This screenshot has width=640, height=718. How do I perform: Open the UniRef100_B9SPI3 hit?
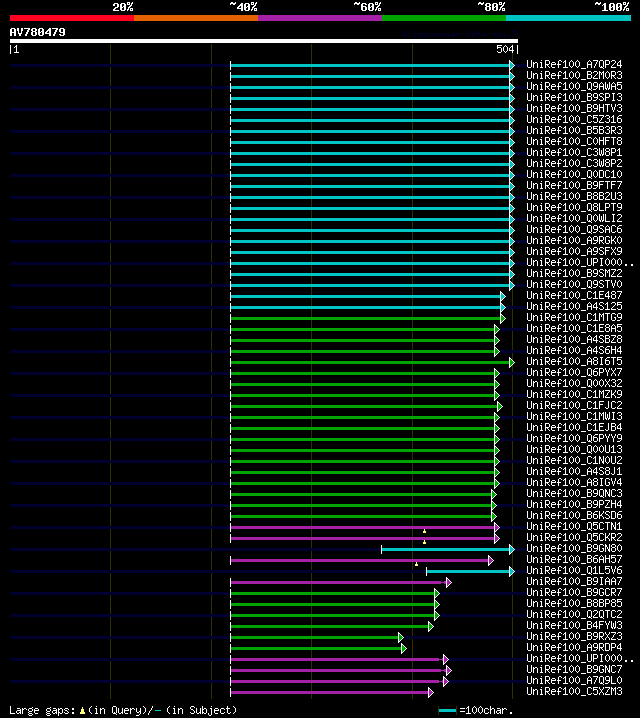574,98
